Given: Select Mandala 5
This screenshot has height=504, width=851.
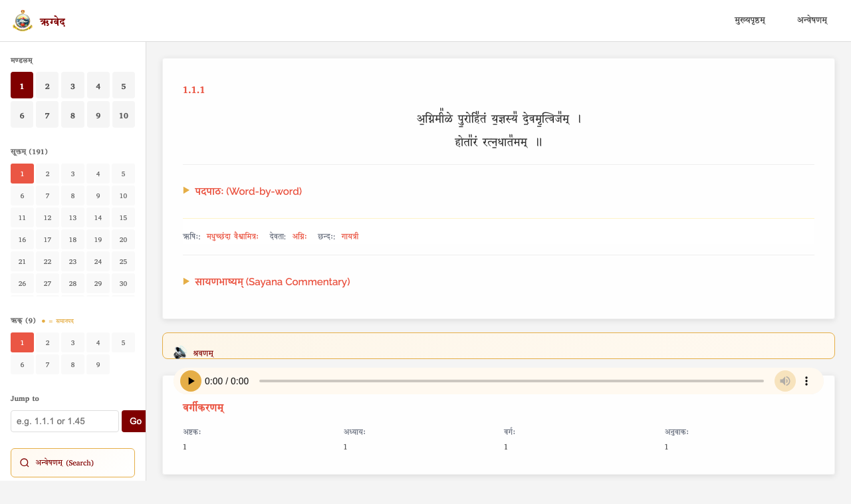Looking at the screenshot, I should (x=124, y=85).
